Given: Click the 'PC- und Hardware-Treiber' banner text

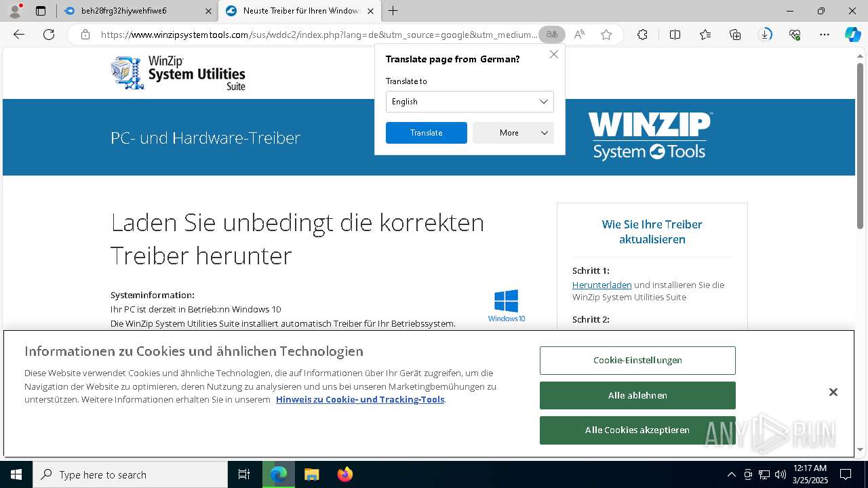Looking at the screenshot, I should point(205,138).
